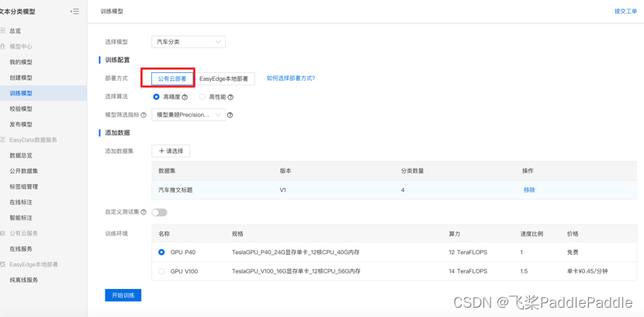Click the 汽车推文标题 dataset name cell

click(176, 190)
